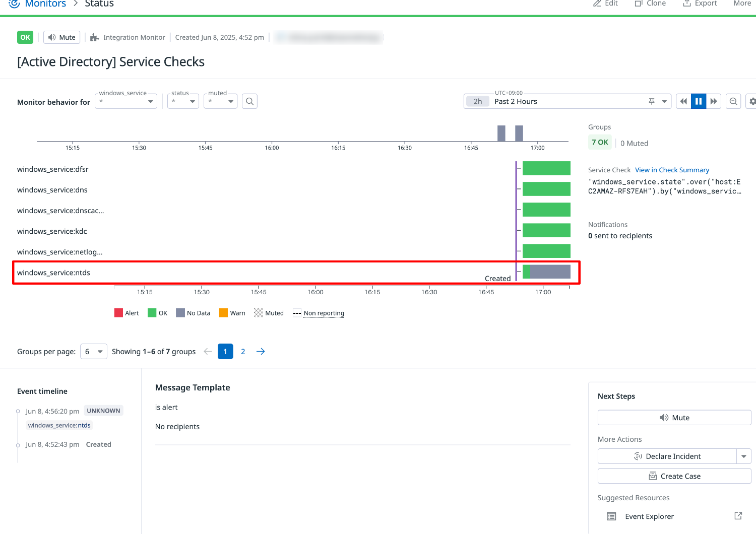Open View in Check Summary link
Screen dimensions: 756x534
(x=672, y=170)
